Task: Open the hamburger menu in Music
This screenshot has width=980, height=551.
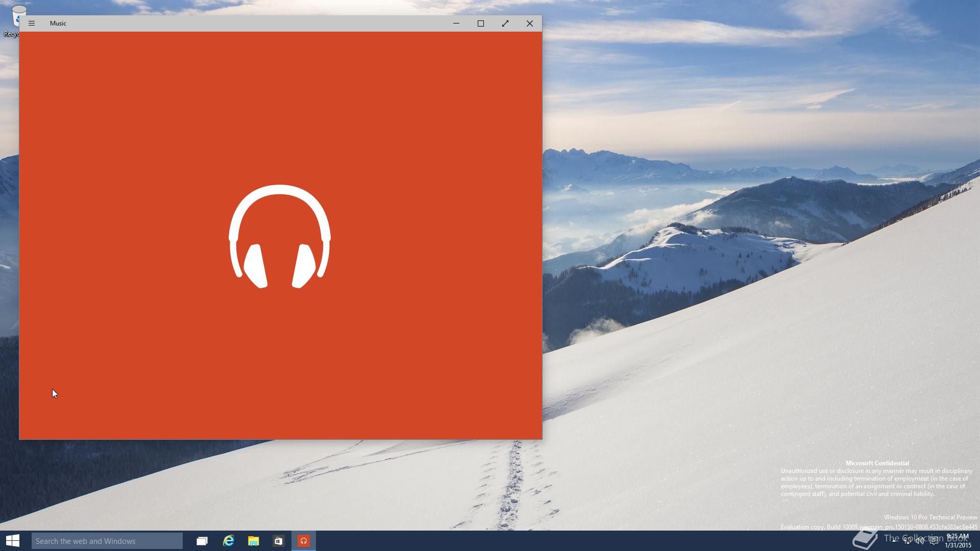Action: pos(32,23)
